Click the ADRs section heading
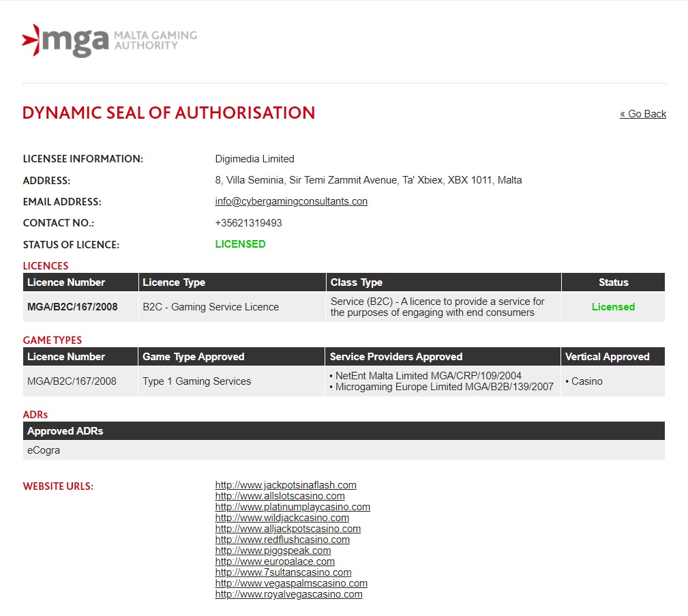 [x=35, y=415]
